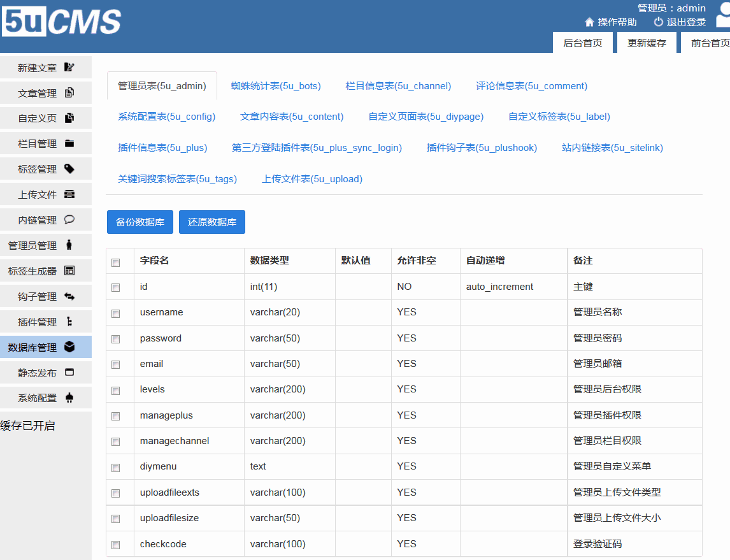730x560 pixels.
Task: Click the new article pencil icon
Action: click(x=69, y=68)
